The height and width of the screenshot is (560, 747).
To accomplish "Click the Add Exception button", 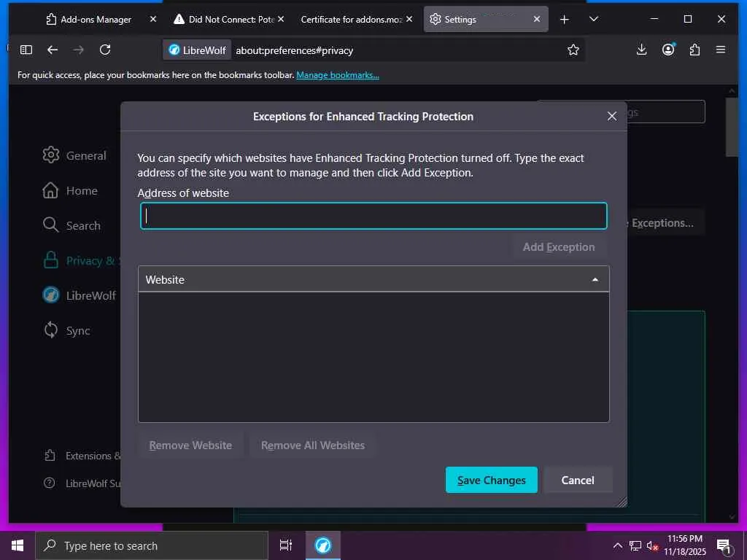I will tap(558, 247).
